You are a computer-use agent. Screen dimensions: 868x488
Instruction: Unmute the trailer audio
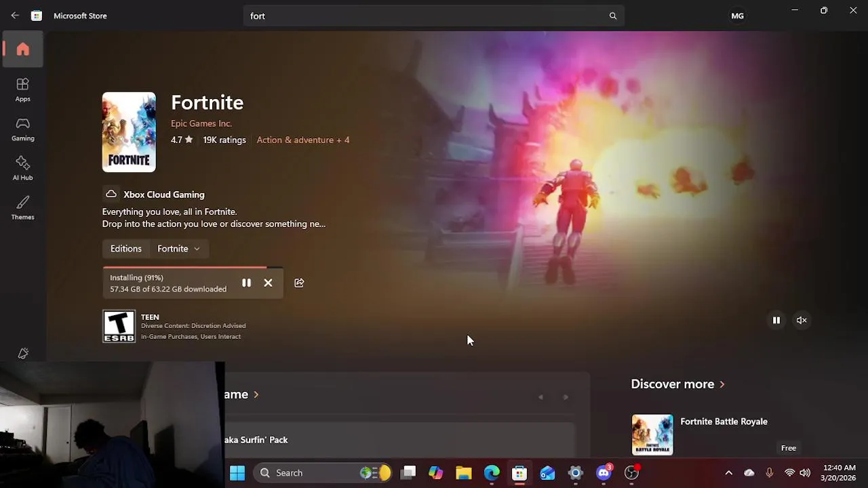(x=802, y=320)
